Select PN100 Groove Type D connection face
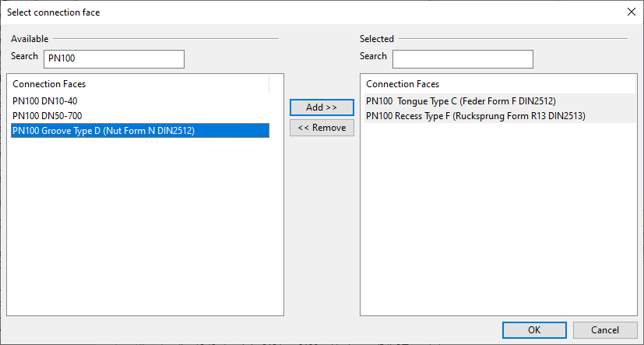Screen dimensions: 644x345 [104, 131]
